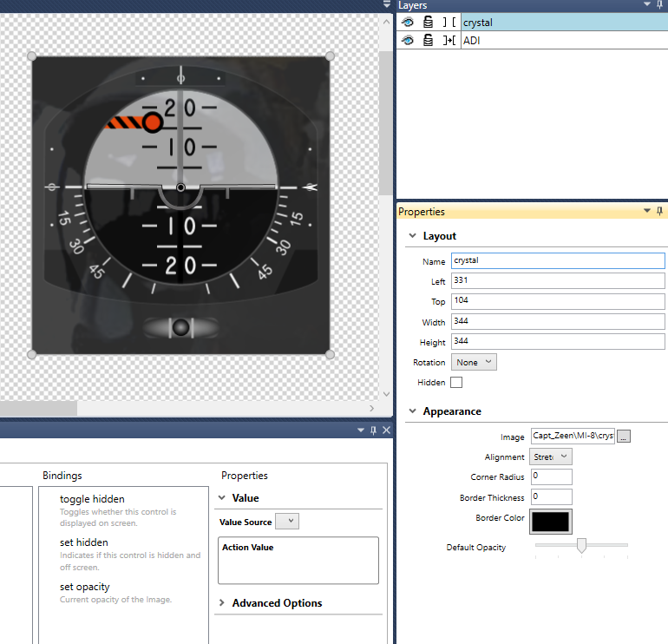Click the snap brackets icon on crystal layer
The height and width of the screenshot is (644, 668).
pyautogui.click(x=449, y=23)
